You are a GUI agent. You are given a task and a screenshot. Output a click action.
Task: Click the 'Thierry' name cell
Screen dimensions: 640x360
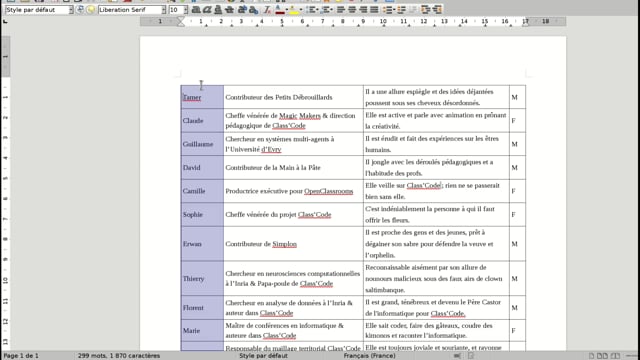point(202,278)
